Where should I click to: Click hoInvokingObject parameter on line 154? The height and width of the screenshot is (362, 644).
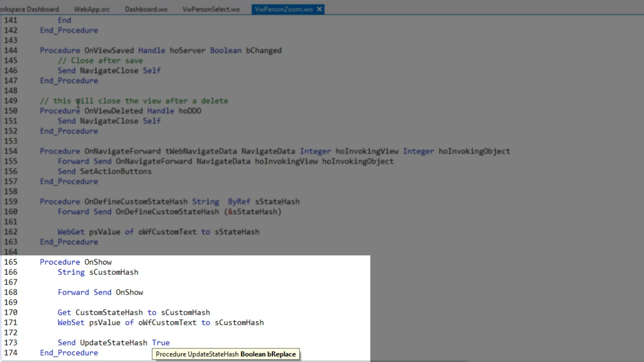tap(474, 152)
